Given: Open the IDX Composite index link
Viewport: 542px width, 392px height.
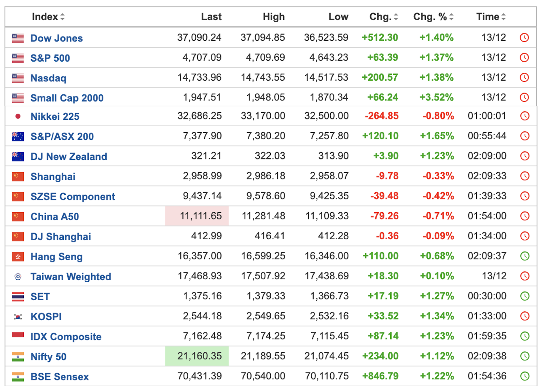Looking at the screenshot, I should click(66, 337).
